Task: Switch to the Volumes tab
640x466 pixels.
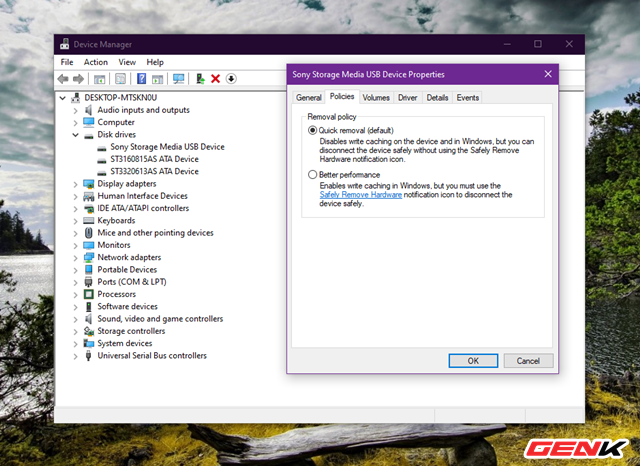Action: point(376,98)
